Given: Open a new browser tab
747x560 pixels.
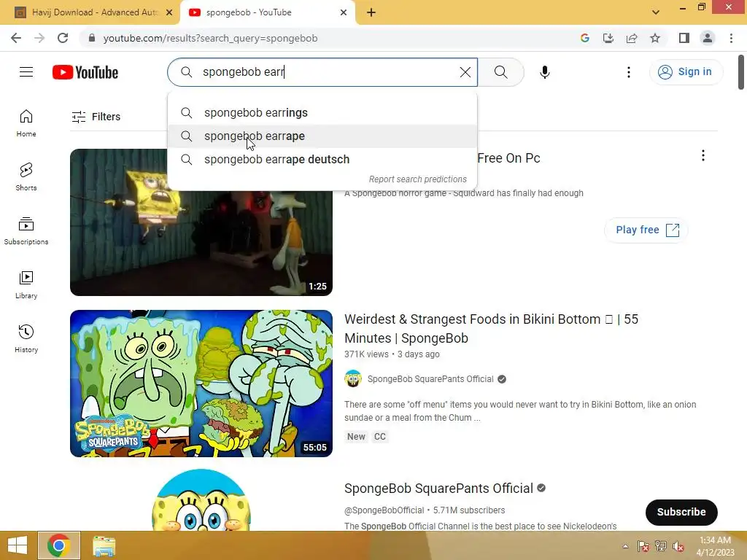Looking at the screenshot, I should click(x=371, y=12).
